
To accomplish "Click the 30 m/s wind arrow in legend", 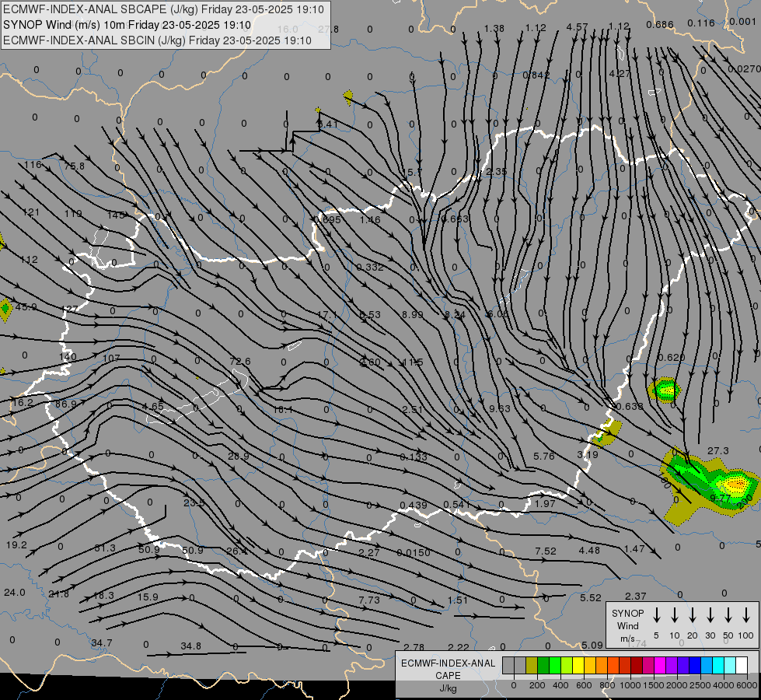I will [x=710, y=615].
